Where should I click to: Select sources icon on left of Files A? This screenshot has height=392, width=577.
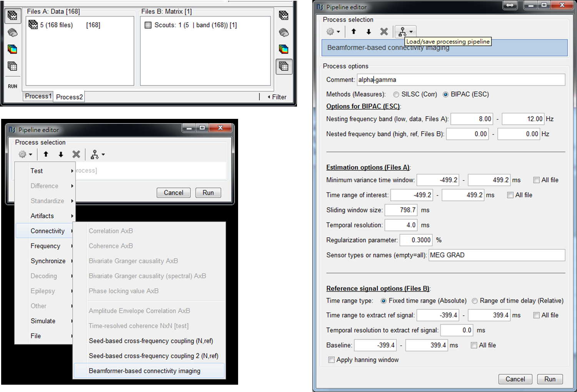coord(12,33)
